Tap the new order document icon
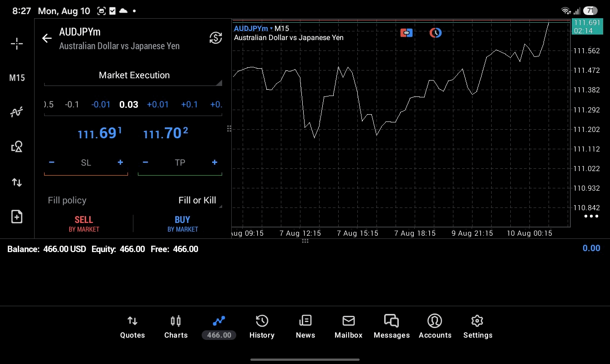 (17, 217)
